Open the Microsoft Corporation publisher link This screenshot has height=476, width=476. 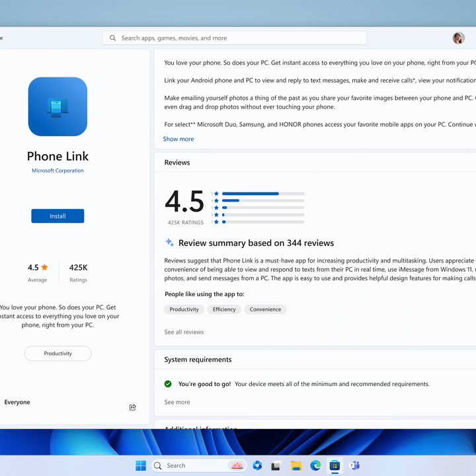[58, 171]
